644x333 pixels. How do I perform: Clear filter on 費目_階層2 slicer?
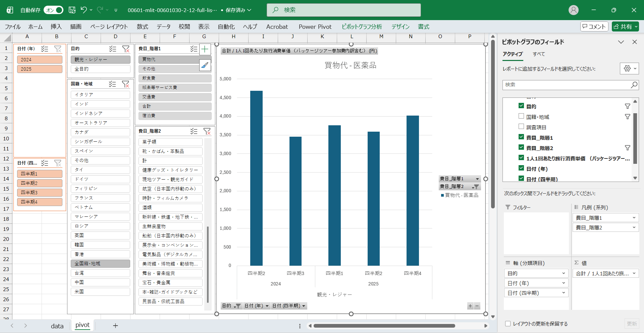tap(207, 131)
